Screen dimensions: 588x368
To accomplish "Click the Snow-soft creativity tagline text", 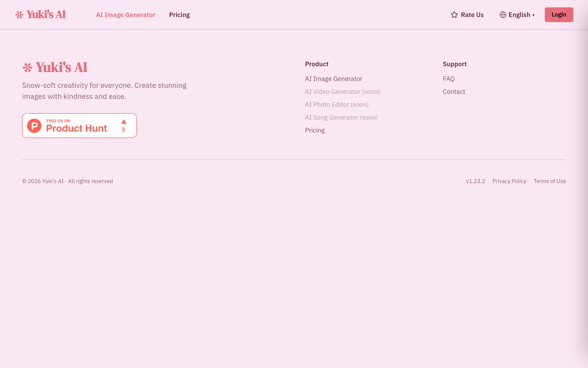I will coord(104,91).
